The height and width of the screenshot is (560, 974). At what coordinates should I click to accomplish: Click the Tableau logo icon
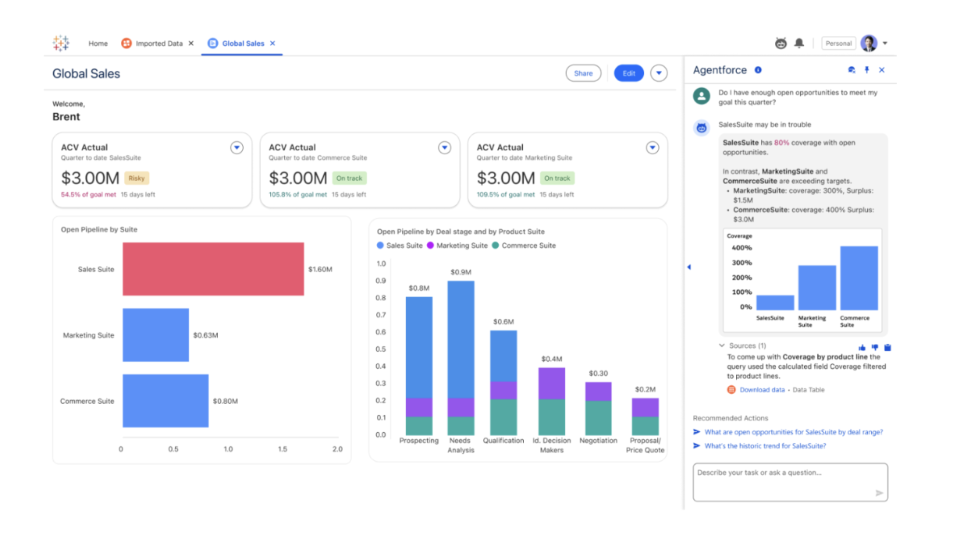pos(61,43)
